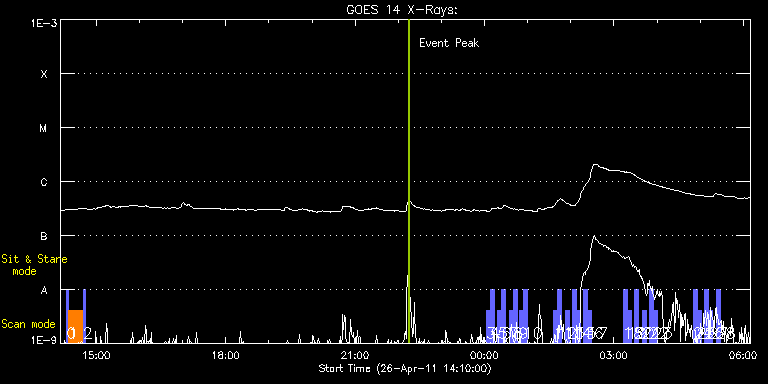Screen dimensions: 768x384
Task: Click the A flare class axis label
Action: coord(44,290)
